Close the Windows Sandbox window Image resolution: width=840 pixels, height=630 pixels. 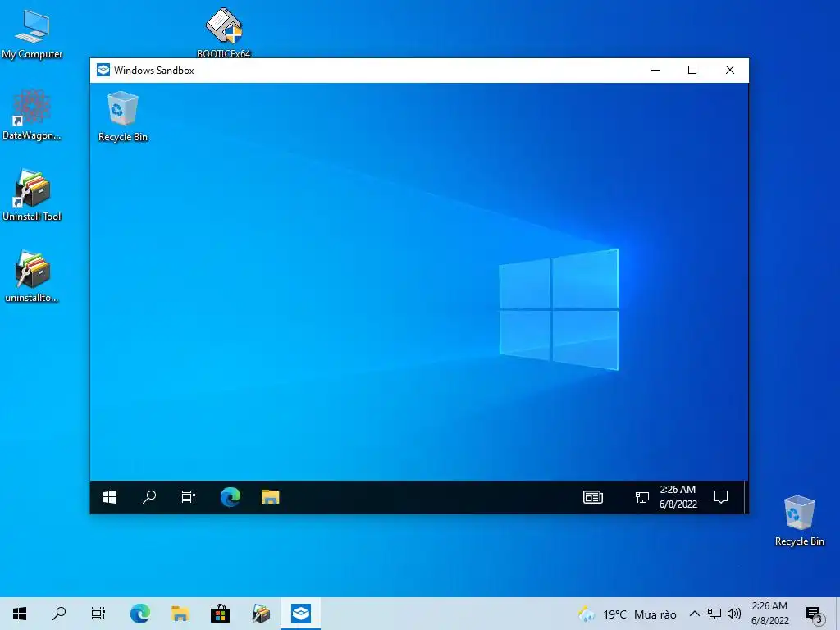click(729, 71)
